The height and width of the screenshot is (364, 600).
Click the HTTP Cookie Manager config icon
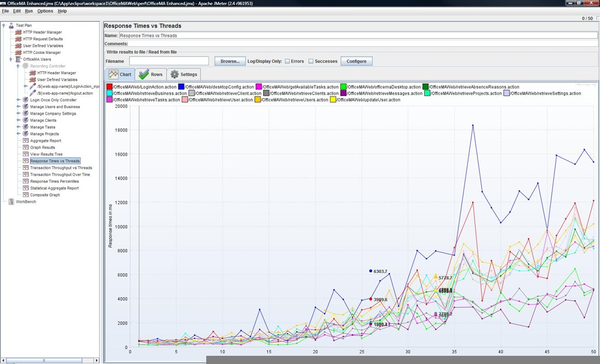(18, 52)
